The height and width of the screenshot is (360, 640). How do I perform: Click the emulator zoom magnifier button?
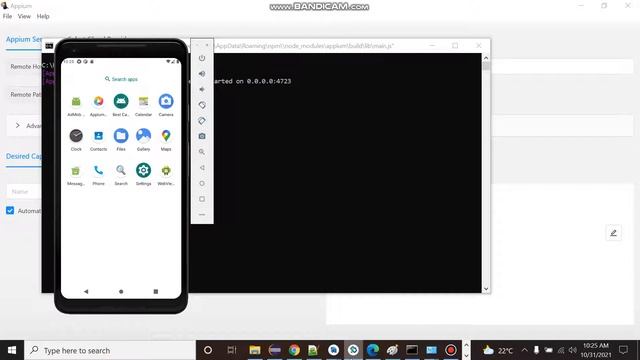[x=202, y=152]
